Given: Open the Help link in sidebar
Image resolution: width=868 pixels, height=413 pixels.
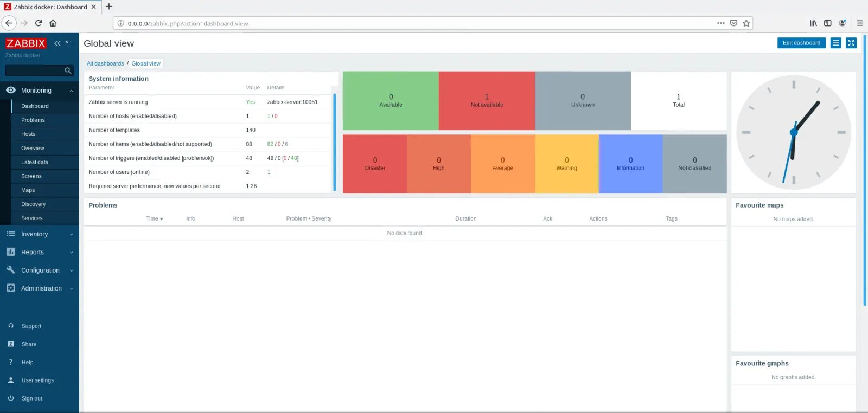Looking at the screenshot, I should point(27,363).
